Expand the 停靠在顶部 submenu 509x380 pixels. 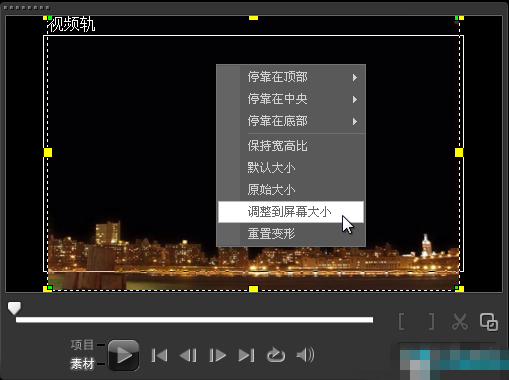(x=291, y=77)
